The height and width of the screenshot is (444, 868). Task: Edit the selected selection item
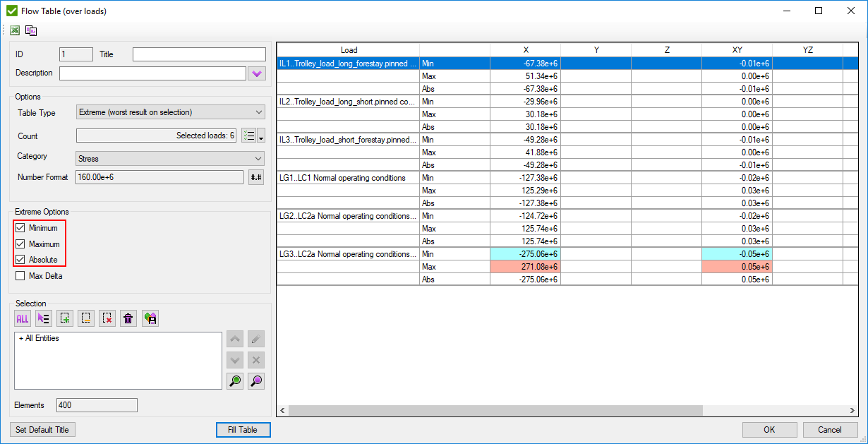[257, 339]
